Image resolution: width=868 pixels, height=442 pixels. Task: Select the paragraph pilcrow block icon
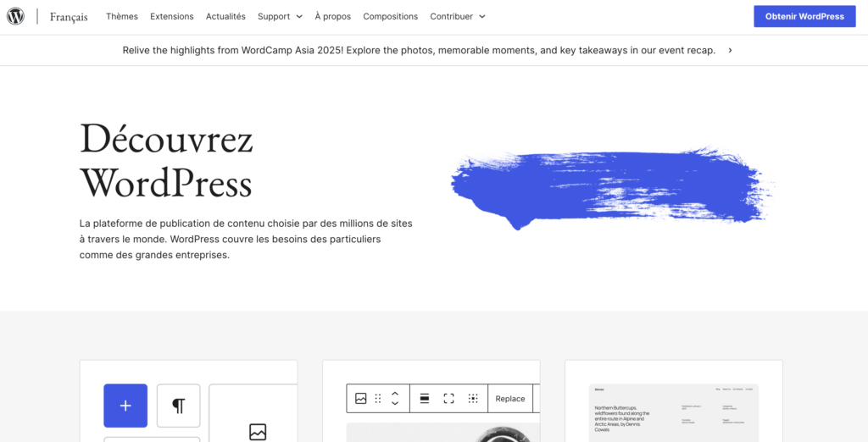click(178, 406)
